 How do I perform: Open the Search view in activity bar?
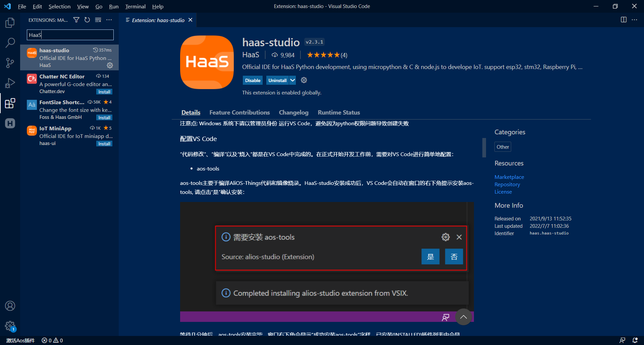(x=10, y=43)
